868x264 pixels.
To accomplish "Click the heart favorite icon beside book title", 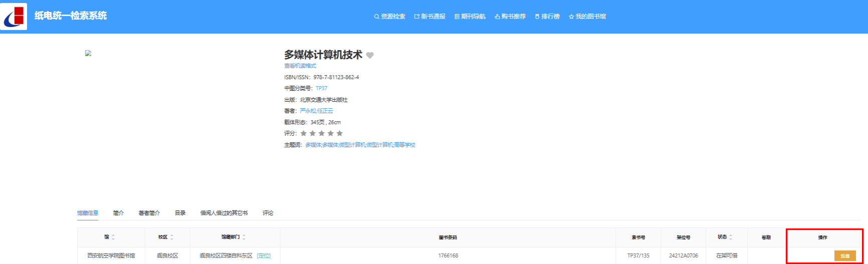I will tap(370, 55).
